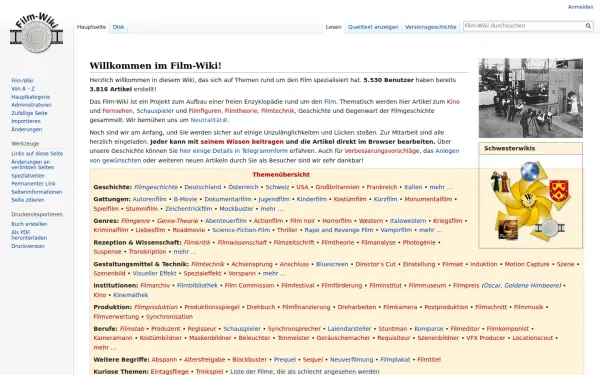Open Drehbuch link
The height and width of the screenshot is (375, 600).
[261, 307]
